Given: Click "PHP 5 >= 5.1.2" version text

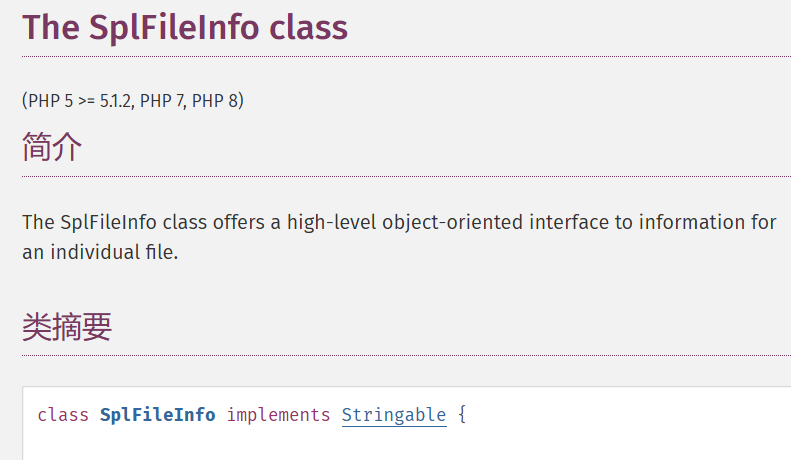Looking at the screenshot, I should click(79, 100).
